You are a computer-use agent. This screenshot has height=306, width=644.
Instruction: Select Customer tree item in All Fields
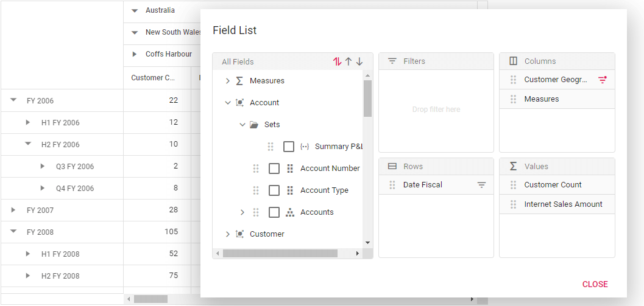(x=267, y=234)
